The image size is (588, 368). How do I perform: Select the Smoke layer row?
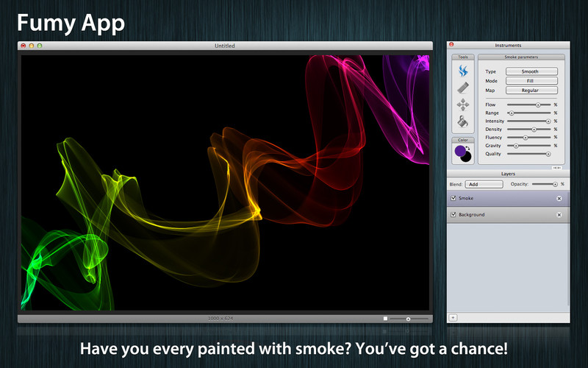pyautogui.click(x=508, y=198)
